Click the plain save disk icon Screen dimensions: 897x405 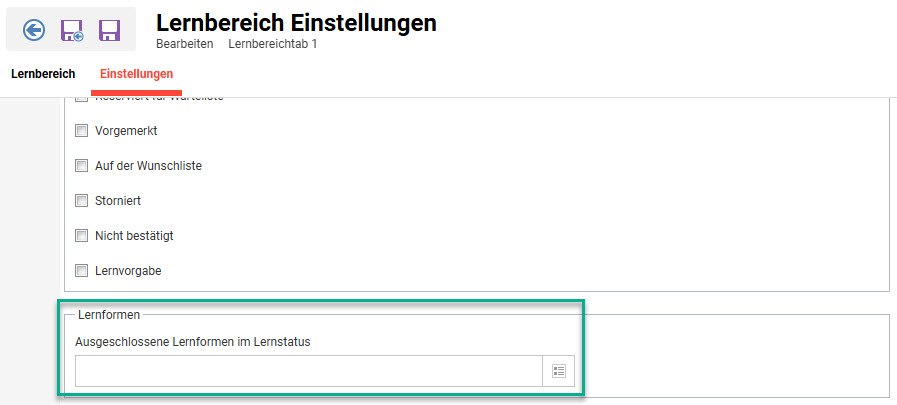coord(109,30)
